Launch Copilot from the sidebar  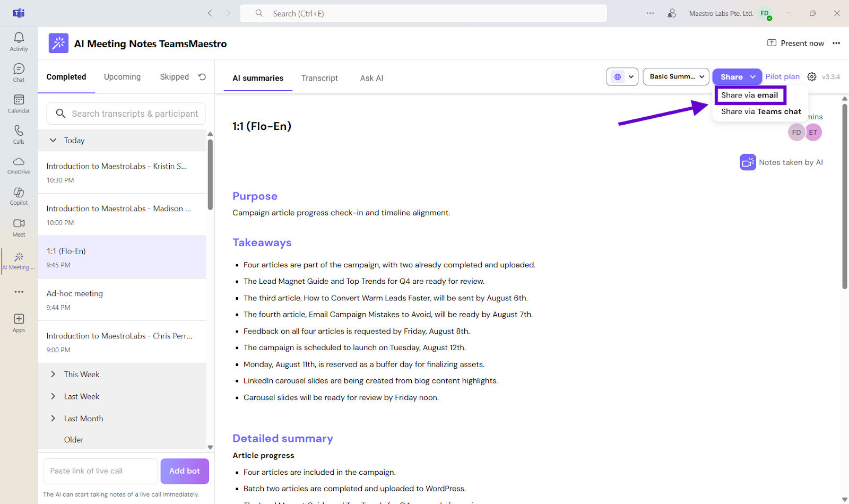(x=19, y=196)
